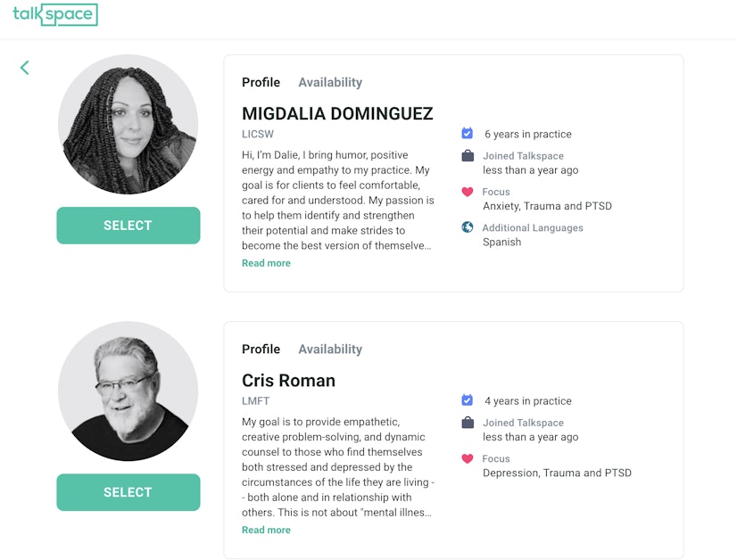Click the calendar icon beside 6 years in practice

coord(467,132)
